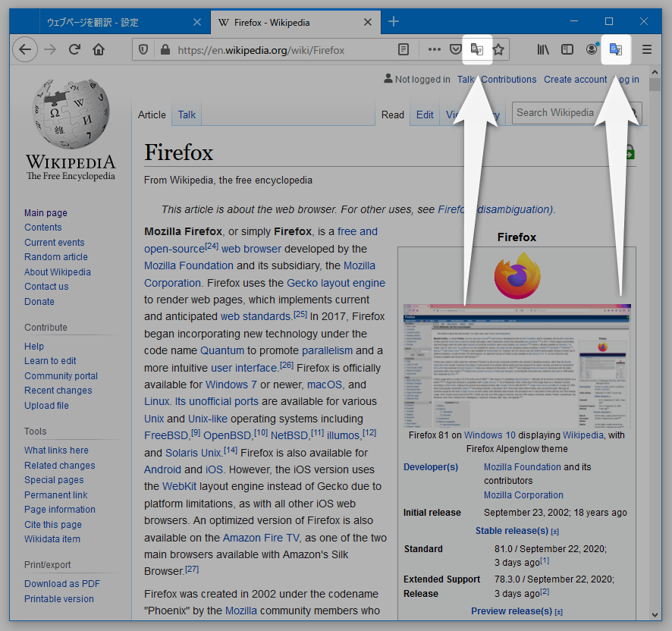The height and width of the screenshot is (631, 672).
Task: View Recent changes
Action: pyautogui.click(x=58, y=390)
